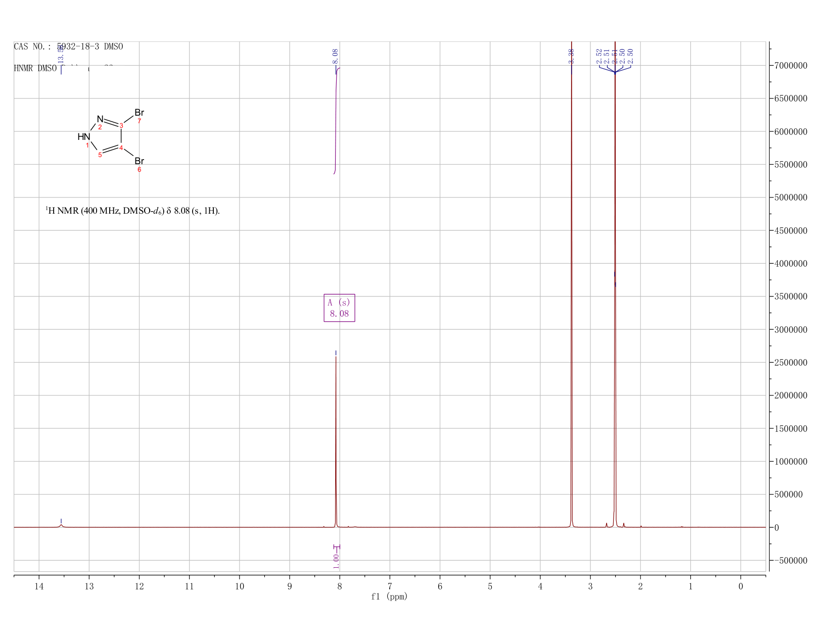The image size is (834, 644).
Task: Click the 1500000 intensity axis label
Action: [x=791, y=429]
